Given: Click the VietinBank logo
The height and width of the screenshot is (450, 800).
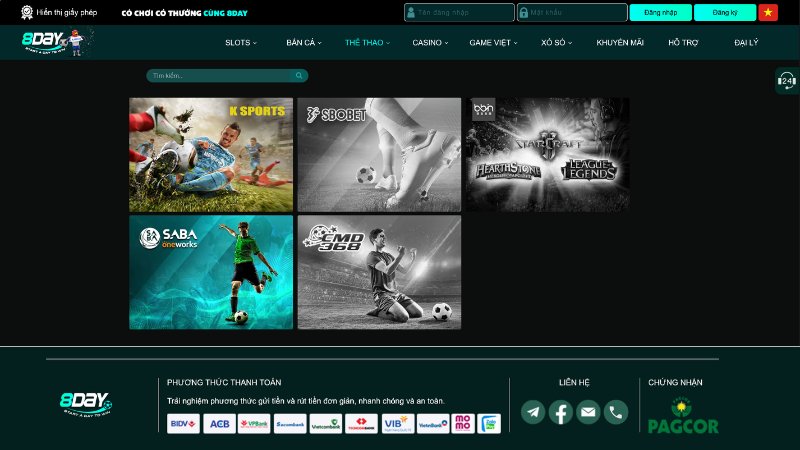Looking at the screenshot, I should coord(433,423).
